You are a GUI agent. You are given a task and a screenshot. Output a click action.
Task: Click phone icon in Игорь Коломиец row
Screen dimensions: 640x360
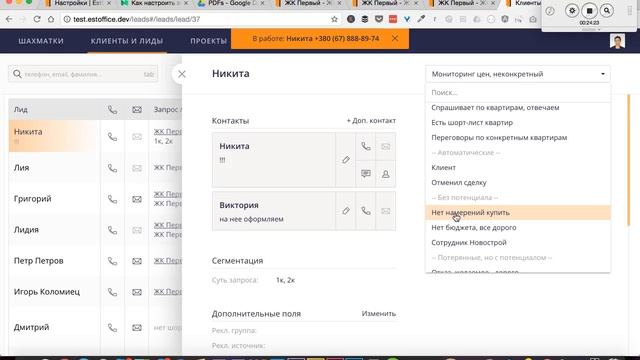tap(112, 292)
